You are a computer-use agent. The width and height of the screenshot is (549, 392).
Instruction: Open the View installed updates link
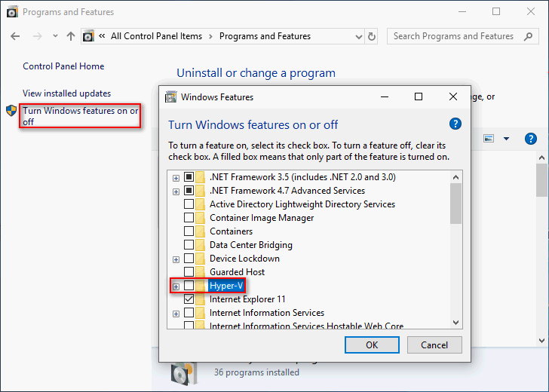pos(66,93)
